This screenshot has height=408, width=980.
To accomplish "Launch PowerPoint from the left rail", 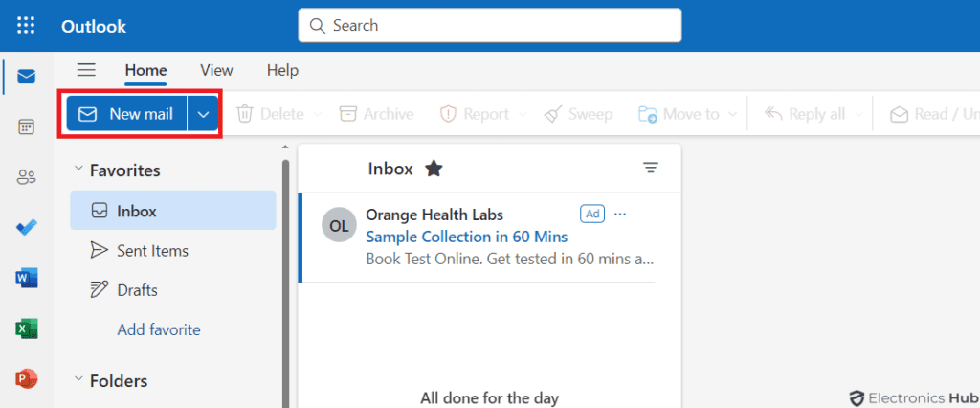I will point(27,378).
